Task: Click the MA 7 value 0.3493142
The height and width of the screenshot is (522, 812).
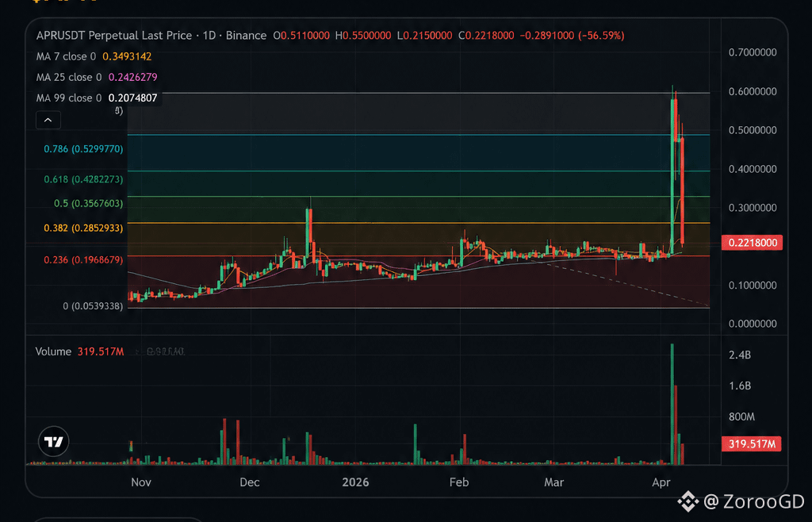Action: [127, 56]
